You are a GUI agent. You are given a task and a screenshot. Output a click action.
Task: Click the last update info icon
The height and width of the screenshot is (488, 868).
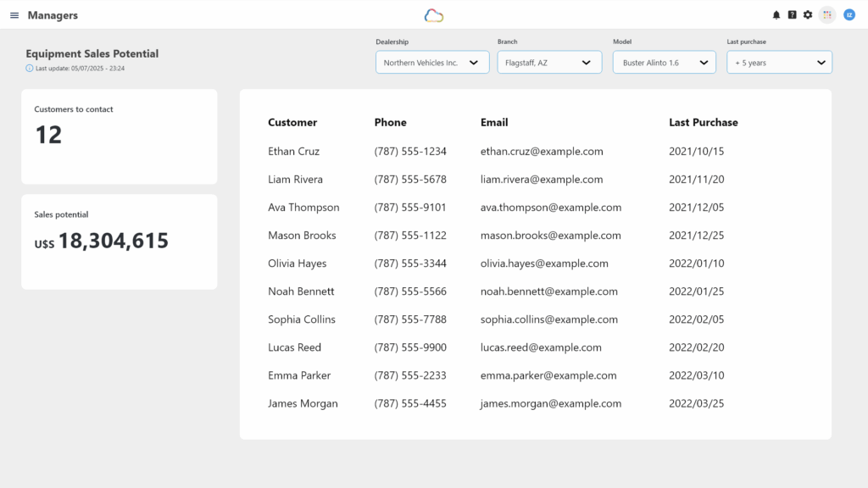tap(30, 68)
